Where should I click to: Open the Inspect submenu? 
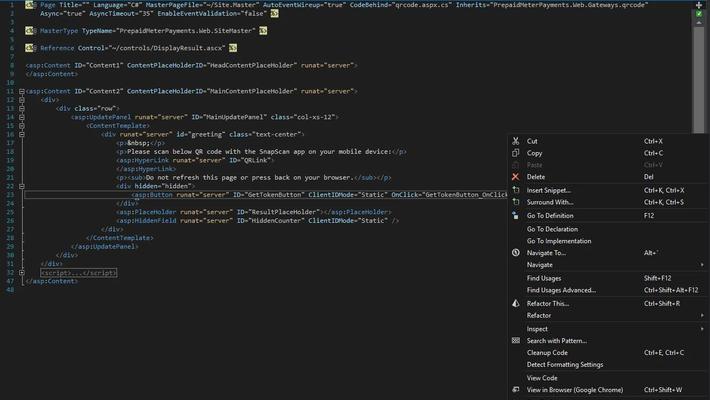[x=609, y=329]
